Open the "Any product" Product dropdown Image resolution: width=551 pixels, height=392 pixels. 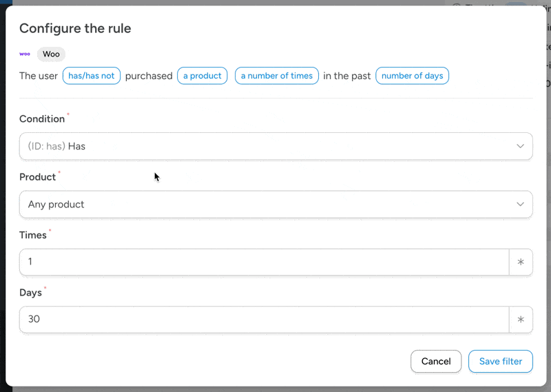pyautogui.click(x=269, y=204)
